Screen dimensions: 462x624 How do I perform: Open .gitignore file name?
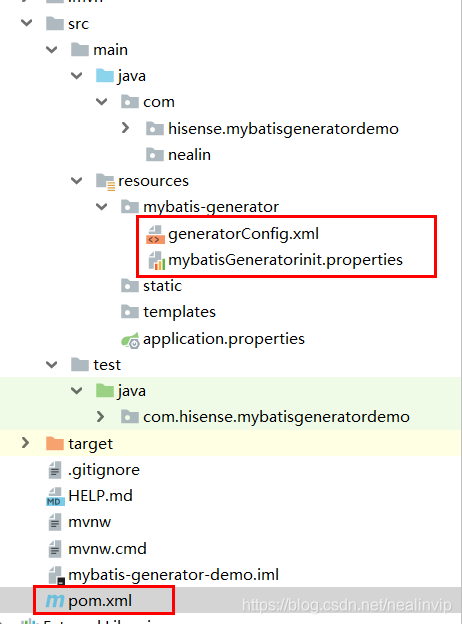click(104, 470)
